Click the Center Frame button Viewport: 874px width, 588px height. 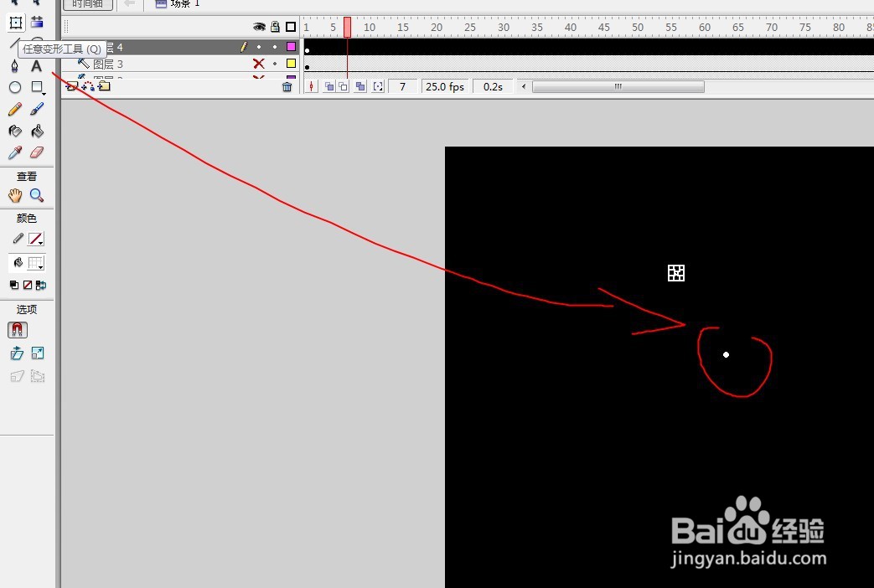(x=311, y=86)
